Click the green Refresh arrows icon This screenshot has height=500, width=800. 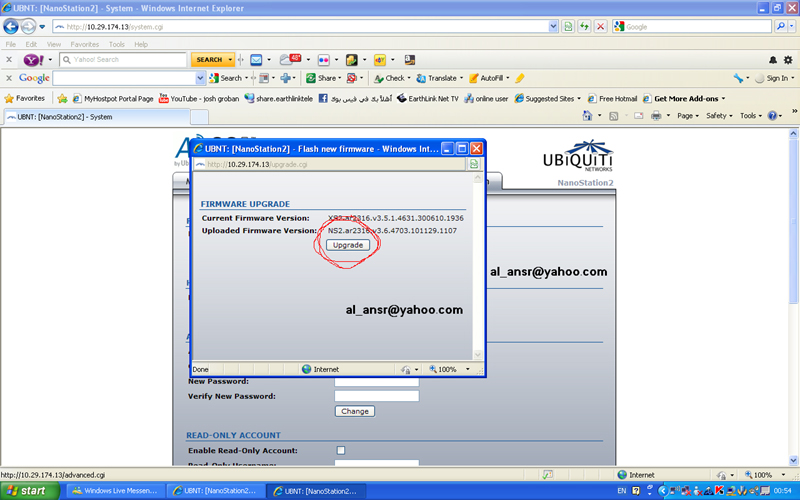[584, 27]
